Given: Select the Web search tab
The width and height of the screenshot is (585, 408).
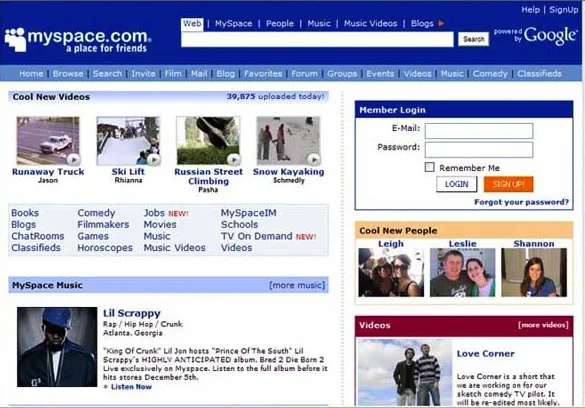Looking at the screenshot, I should click(192, 23).
